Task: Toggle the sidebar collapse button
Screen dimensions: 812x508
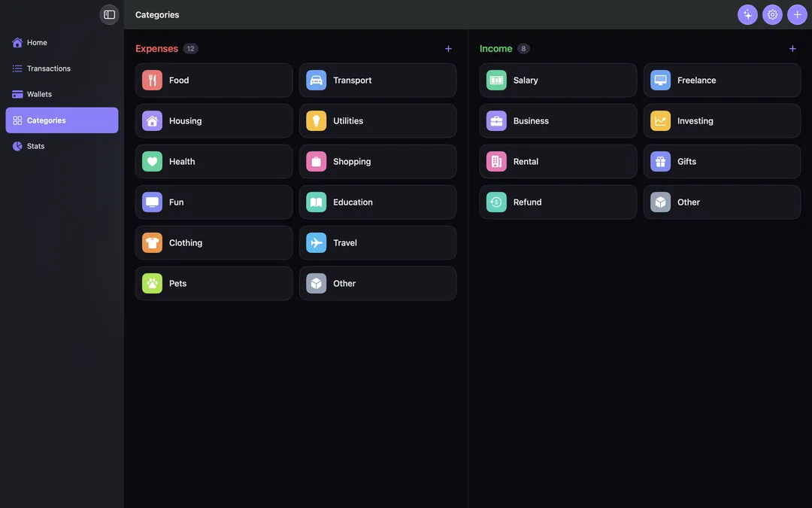Action: 109,14
